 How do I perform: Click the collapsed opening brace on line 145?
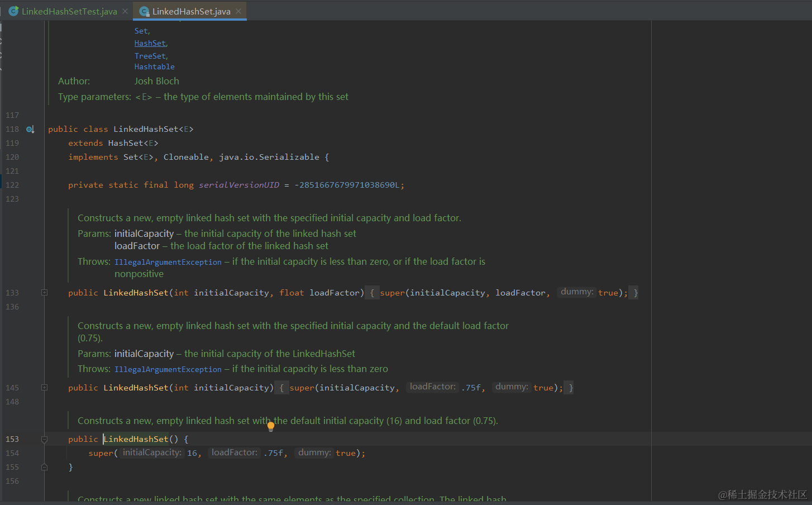click(281, 388)
